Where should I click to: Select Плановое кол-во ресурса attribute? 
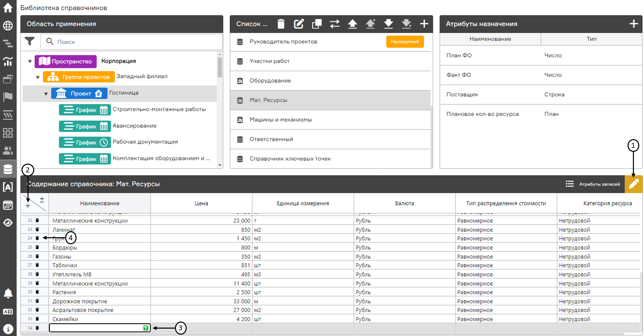tap(541, 114)
